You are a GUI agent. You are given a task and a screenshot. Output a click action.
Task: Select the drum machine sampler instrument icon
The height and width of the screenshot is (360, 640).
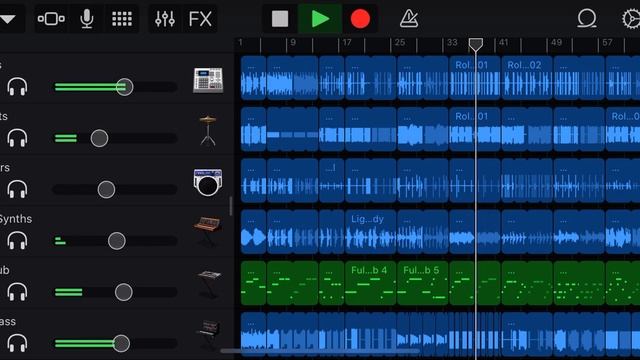coord(208,80)
